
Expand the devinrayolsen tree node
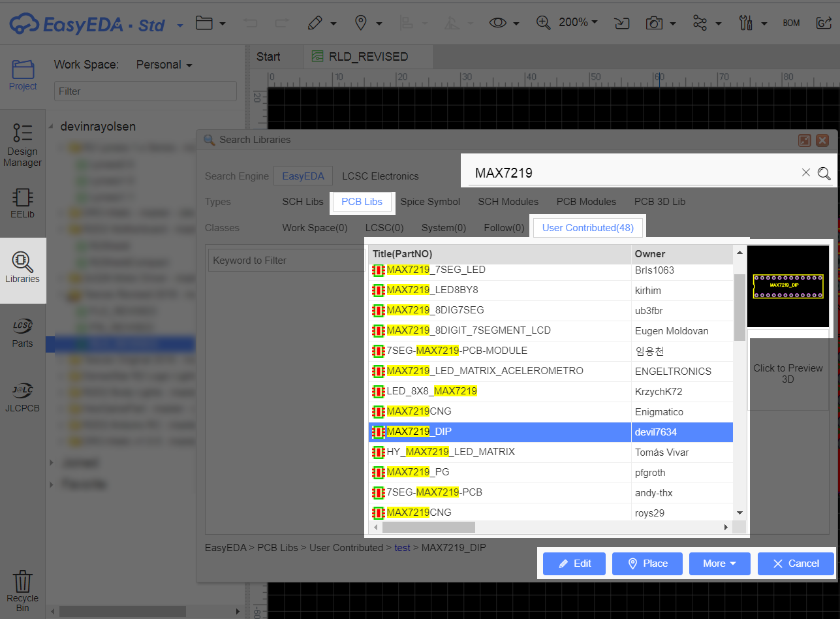click(x=52, y=127)
